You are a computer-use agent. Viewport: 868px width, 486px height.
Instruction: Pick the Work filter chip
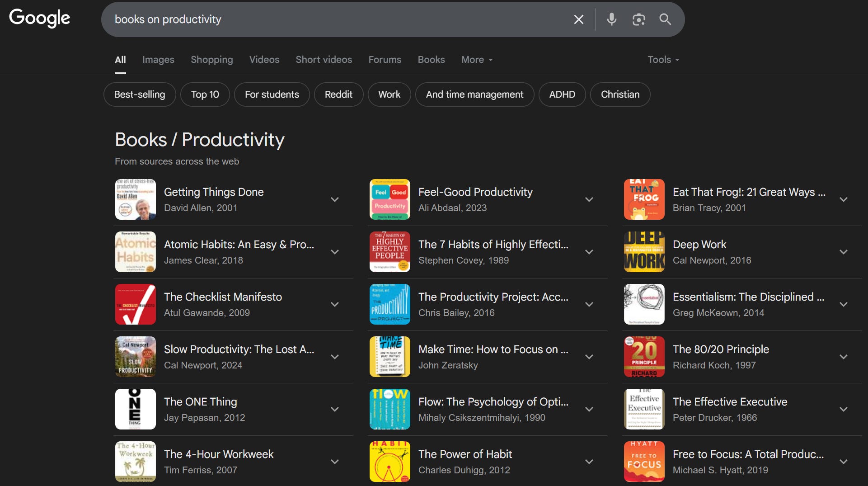[389, 94]
